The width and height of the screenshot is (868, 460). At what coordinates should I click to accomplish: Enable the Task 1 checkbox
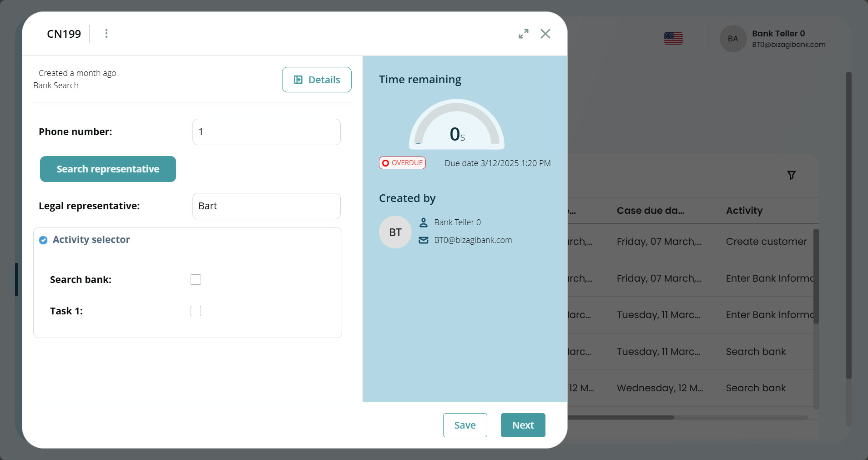pyautogui.click(x=195, y=311)
